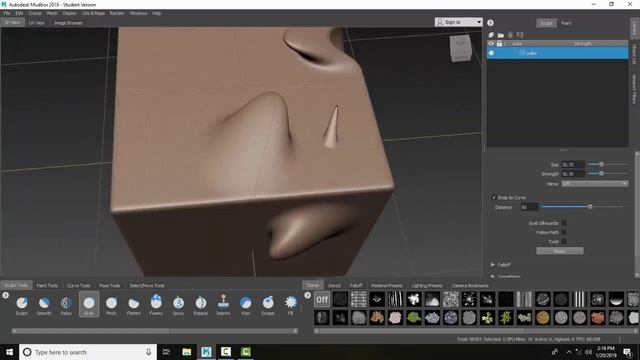Select the orange textured sphere stamp
The width and height of the screenshot is (640, 360).
pyautogui.click(x=542, y=317)
